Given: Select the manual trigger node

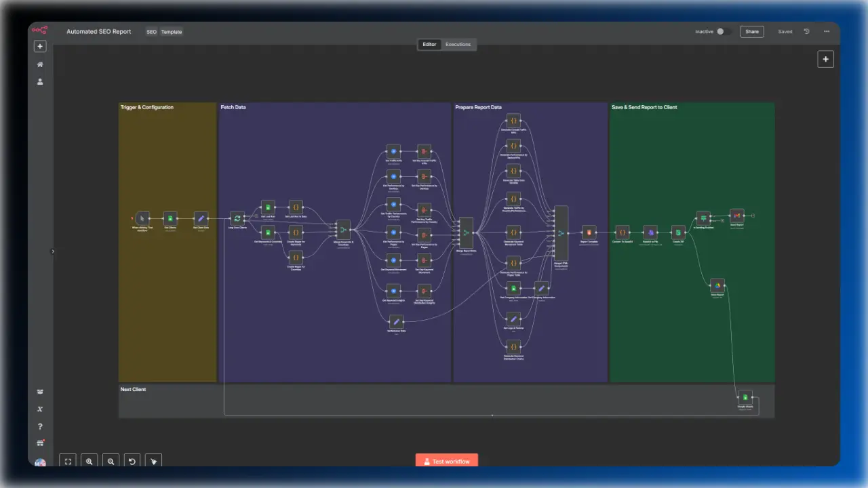Looking at the screenshot, I should pos(142,218).
